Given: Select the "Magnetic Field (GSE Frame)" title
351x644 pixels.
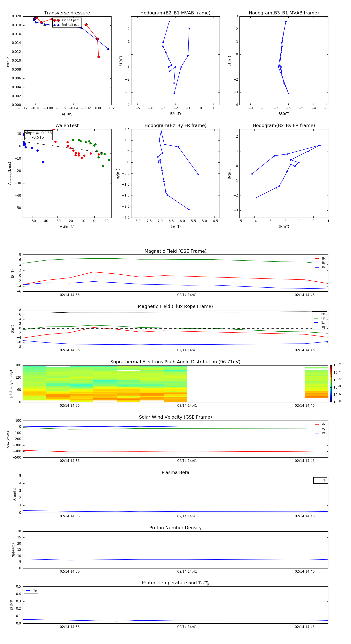Looking at the screenshot, I should (175, 251).
